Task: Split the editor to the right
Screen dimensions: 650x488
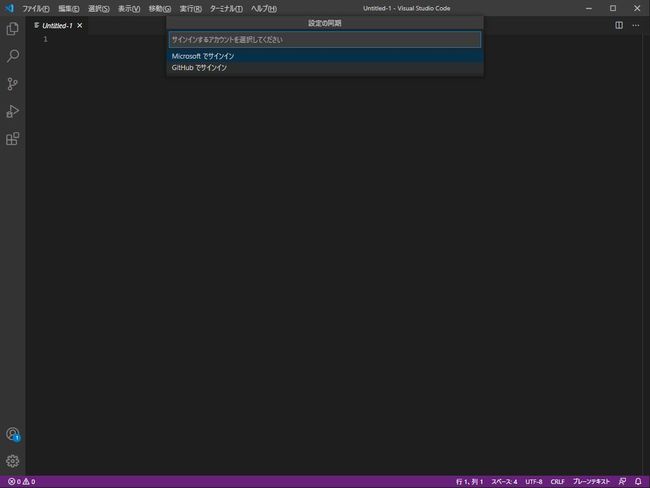Action: point(619,25)
